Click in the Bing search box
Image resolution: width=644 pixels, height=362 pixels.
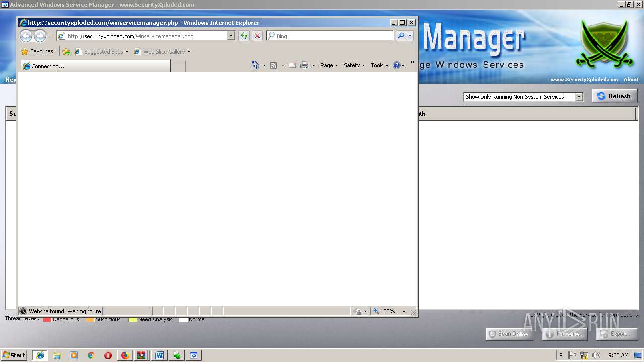333,36
